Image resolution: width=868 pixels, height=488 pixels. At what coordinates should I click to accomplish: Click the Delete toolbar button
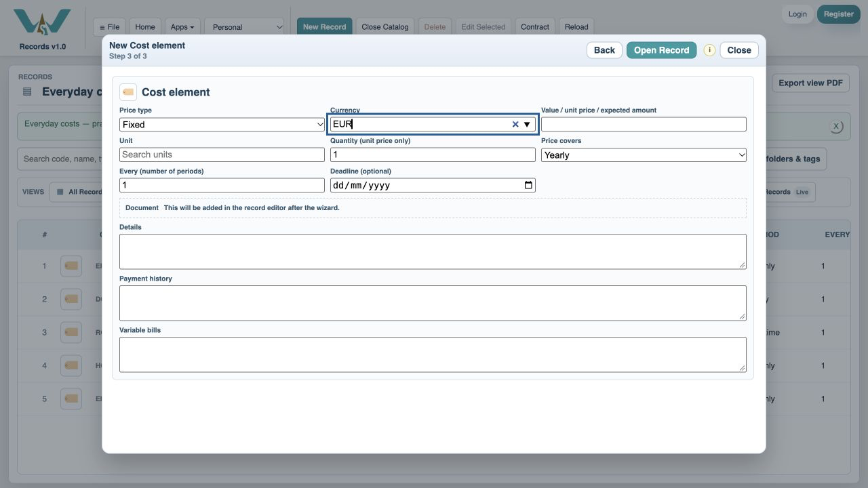tap(435, 27)
